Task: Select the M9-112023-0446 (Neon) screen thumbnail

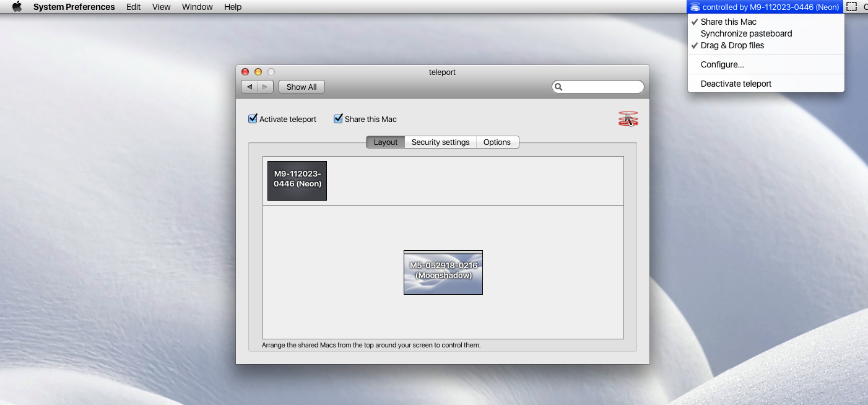Action: (x=297, y=181)
